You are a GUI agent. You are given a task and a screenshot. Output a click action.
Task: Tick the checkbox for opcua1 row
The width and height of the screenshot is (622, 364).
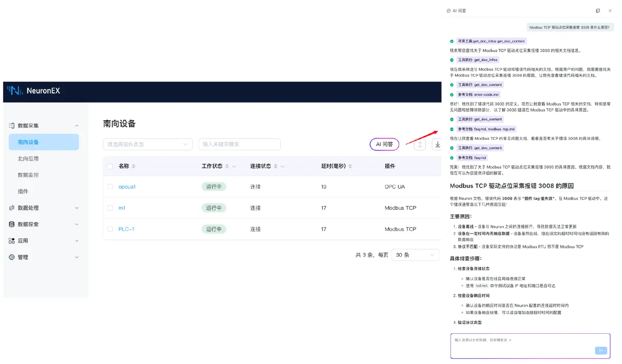click(x=110, y=187)
